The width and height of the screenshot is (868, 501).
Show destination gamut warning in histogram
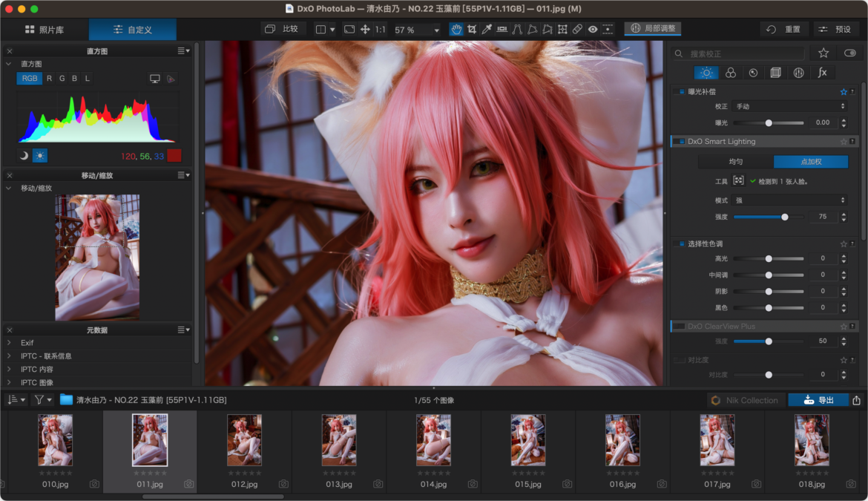coord(171,79)
